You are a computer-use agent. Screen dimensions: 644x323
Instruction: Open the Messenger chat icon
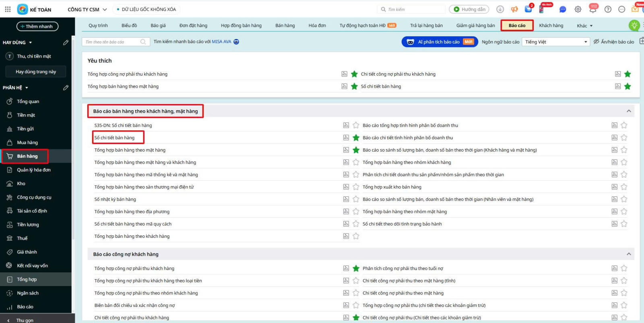563,9
